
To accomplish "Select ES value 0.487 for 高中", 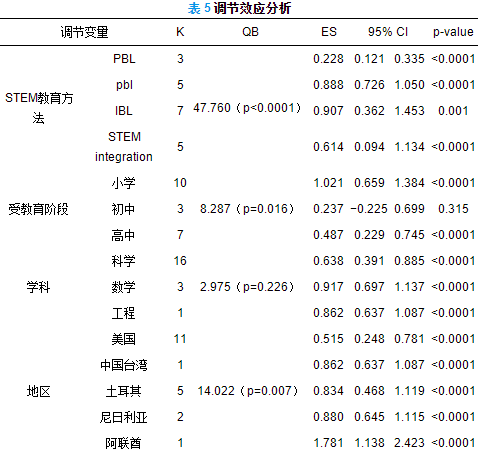I will [328, 235].
